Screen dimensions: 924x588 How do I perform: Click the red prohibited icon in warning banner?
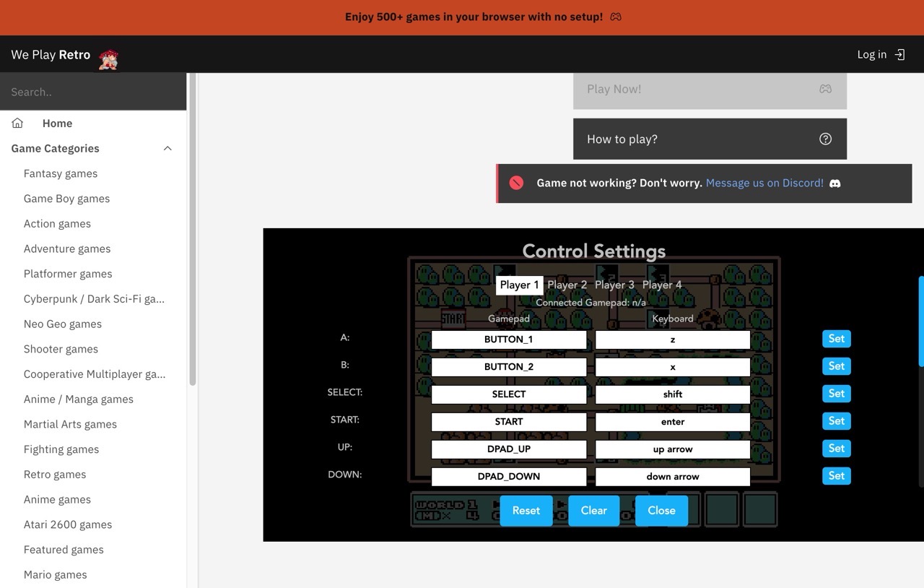point(516,183)
